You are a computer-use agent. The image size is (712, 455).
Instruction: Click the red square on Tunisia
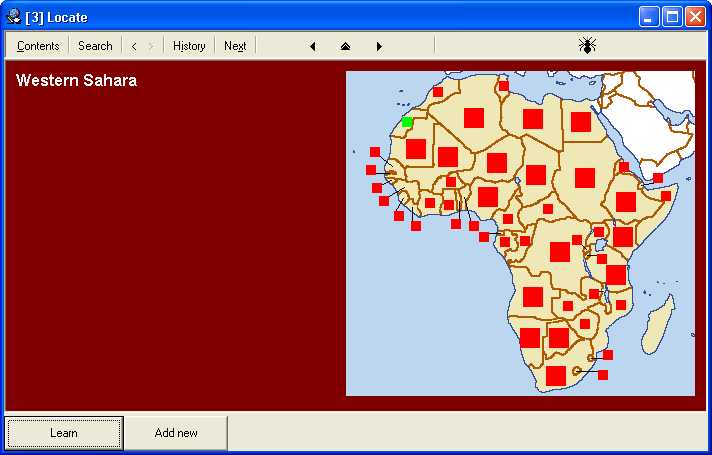(504, 86)
